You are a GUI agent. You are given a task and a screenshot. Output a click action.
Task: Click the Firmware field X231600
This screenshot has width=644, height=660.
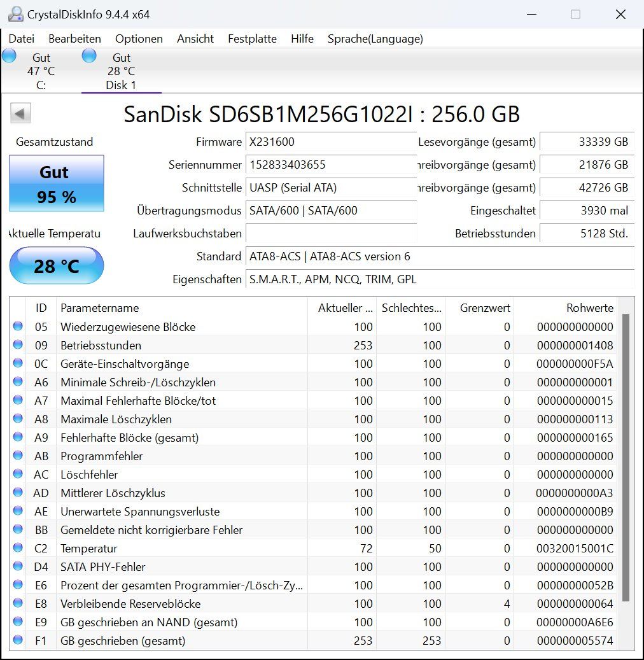coord(331,141)
